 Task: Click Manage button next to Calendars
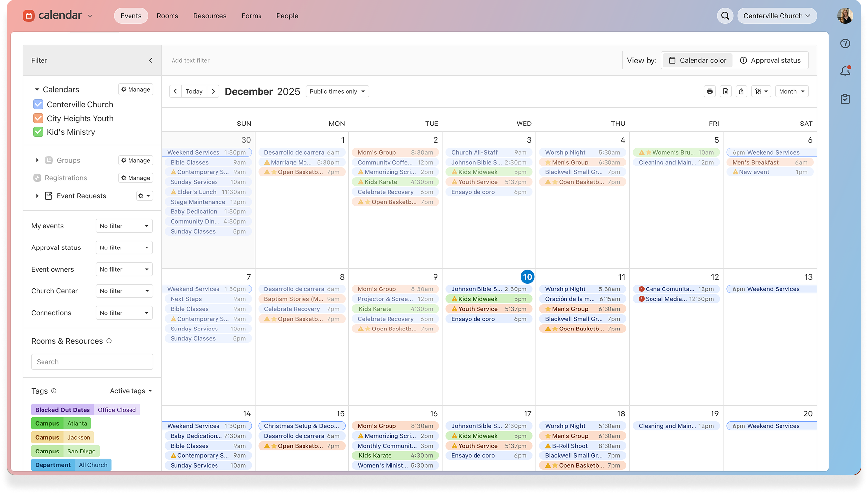pyautogui.click(x=135, y=89)
